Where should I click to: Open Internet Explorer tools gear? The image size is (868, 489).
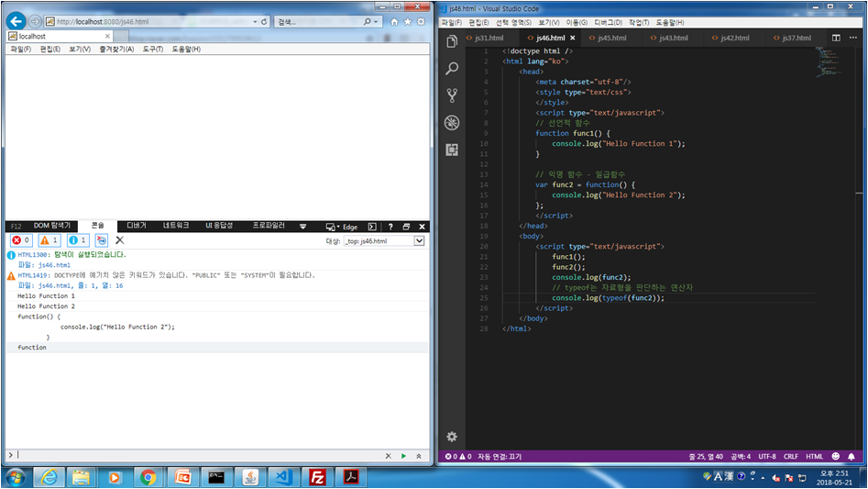(x=421, y=22)
